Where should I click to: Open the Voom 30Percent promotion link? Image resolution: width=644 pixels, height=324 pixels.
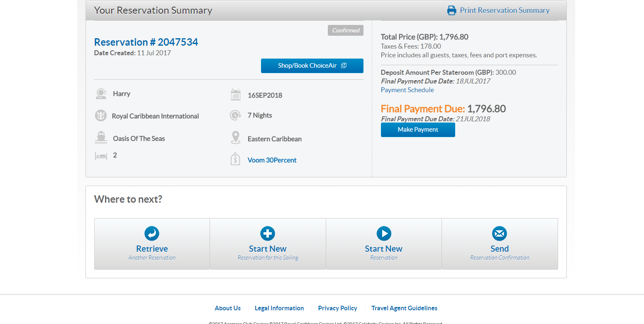coord(272,160)
